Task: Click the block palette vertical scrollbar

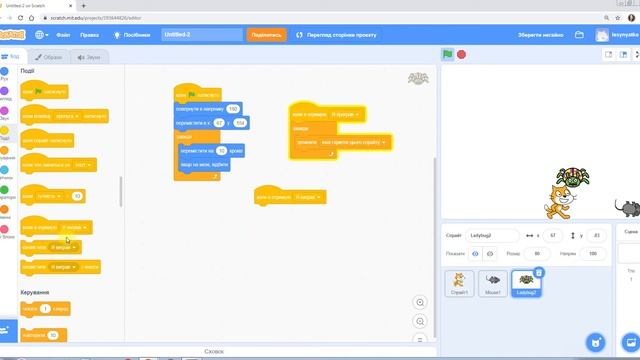Action: [121, 191]
